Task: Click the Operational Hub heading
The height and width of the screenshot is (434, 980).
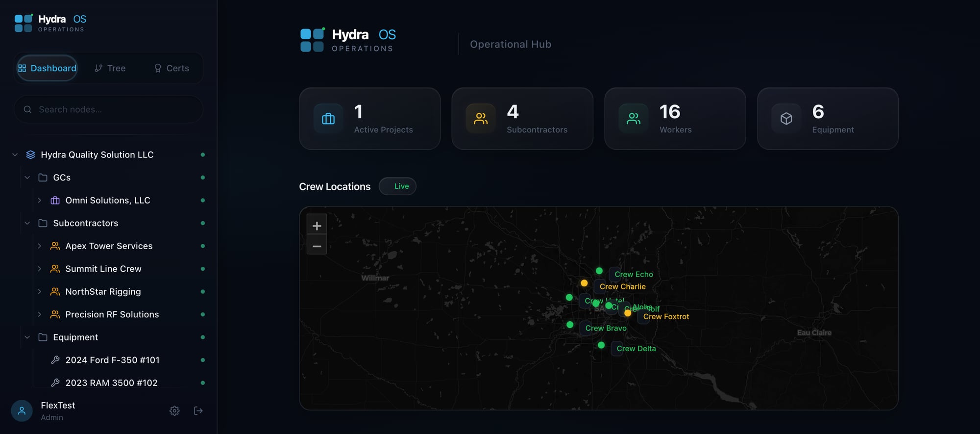Action: 511,44
